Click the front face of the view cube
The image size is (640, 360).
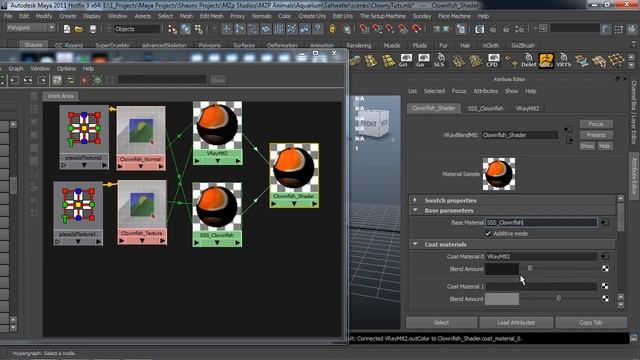click(x=369, y=124)
